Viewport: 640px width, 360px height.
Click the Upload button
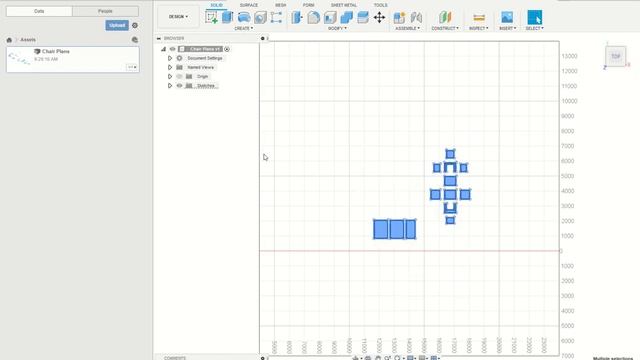click(x=117, y=25)
